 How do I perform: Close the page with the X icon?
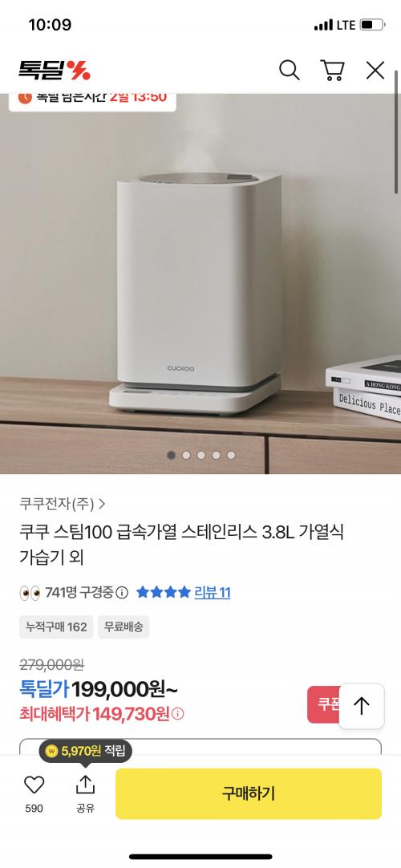(375, 71)
